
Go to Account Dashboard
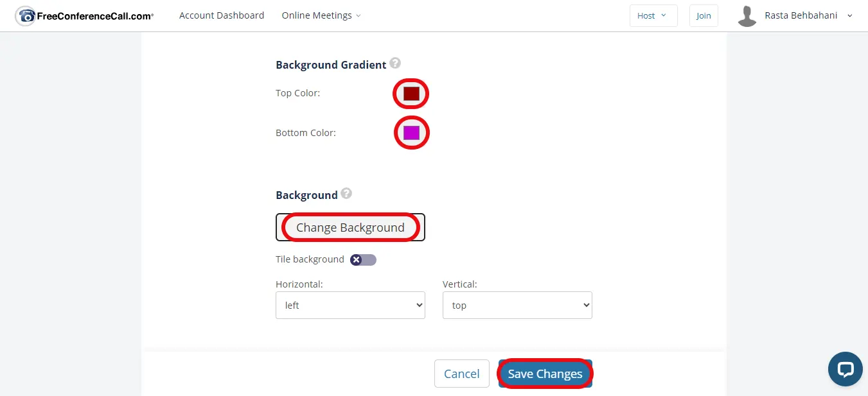click(222, 15)
